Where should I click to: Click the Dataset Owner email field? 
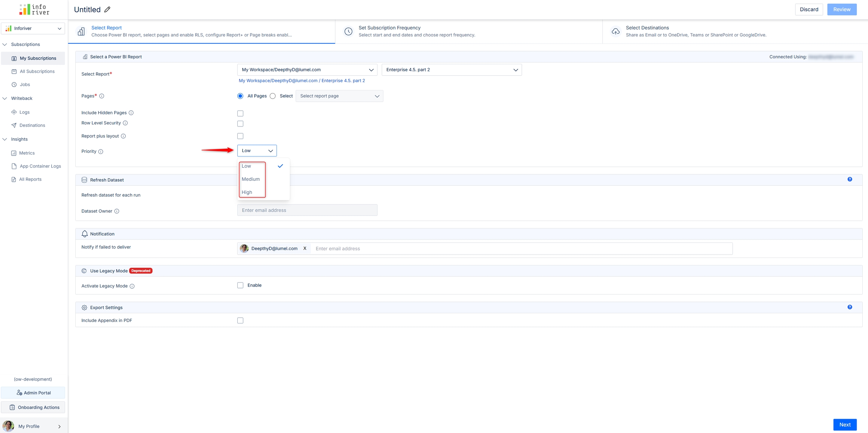[x=307, y=210]
